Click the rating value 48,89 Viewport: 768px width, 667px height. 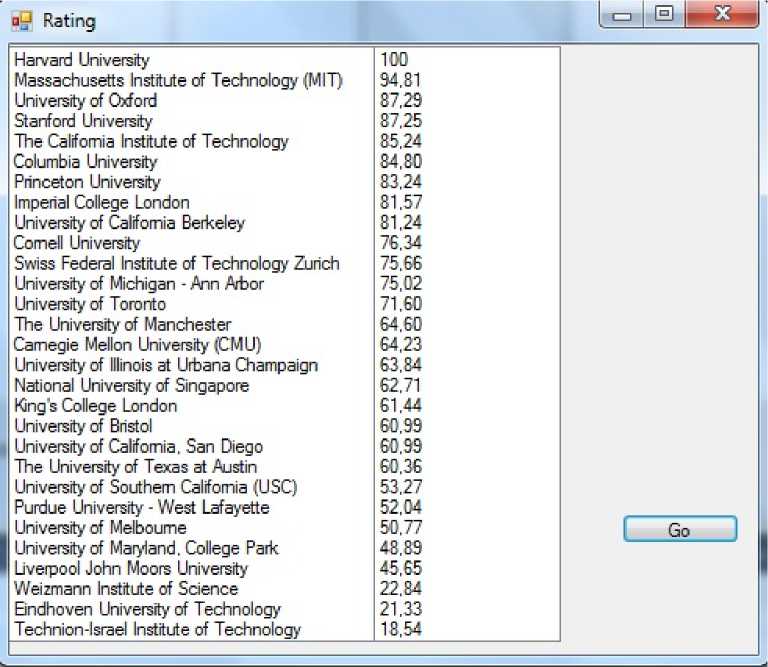click(401, 548)
